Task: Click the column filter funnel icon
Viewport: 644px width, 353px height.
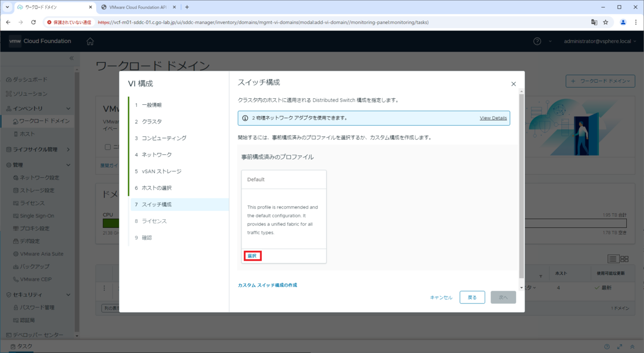Action: click(540, 275)
